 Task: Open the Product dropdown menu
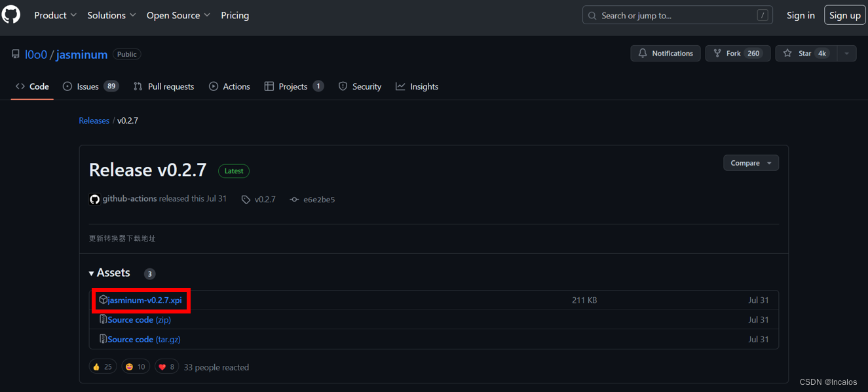pos(55,15)
